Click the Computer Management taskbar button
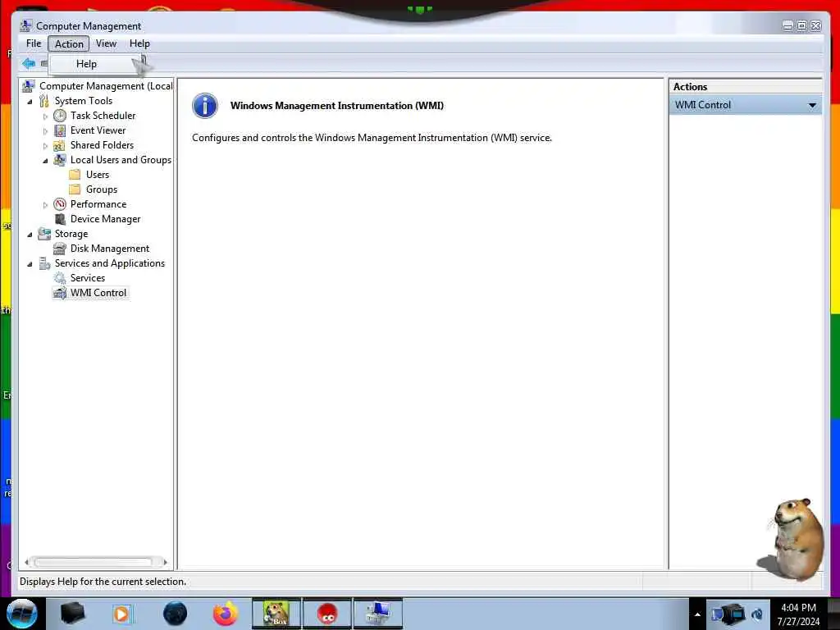The height and width of the screenshot is (630, 840). 378,614
